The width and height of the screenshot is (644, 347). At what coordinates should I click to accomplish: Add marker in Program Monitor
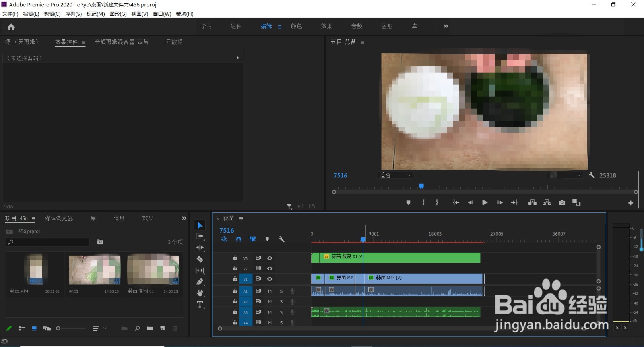coord(409,202)
